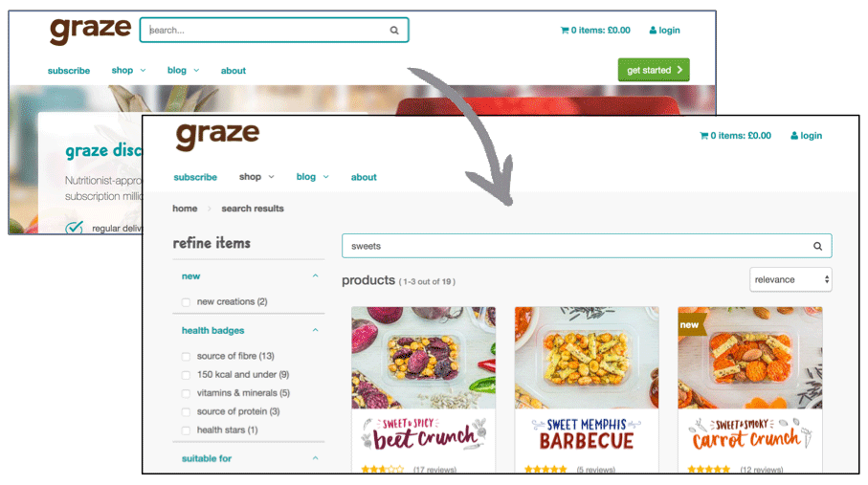Click the basket icon in back window header
The width and height of the screenshot is (868, 485).
[565, 31]
